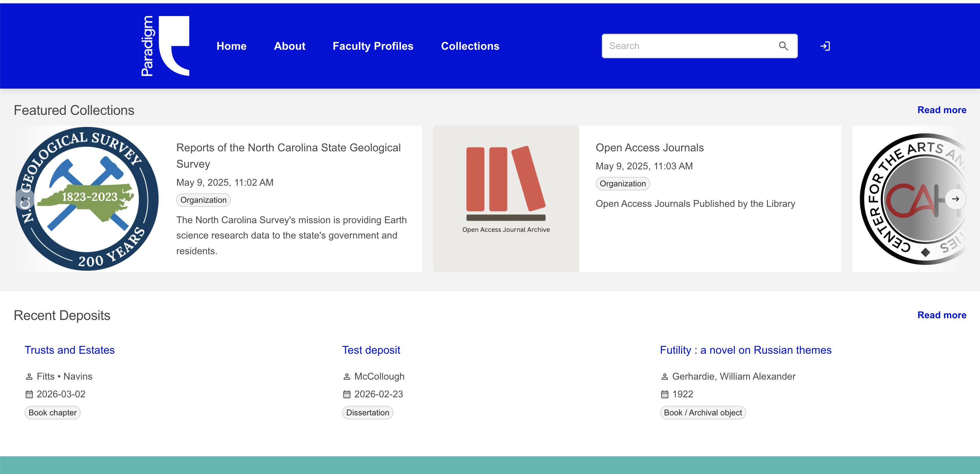Image resolution: width=980 pixels, height=474 pixels.
Task: Open the N.C. Geological Survey logo thumbnail
Action: (87, 199)
